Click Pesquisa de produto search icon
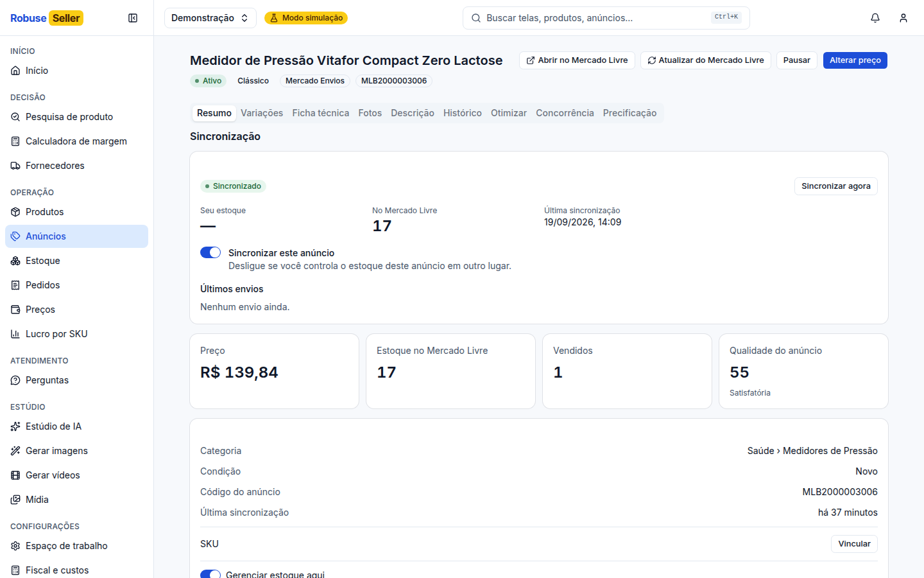Image resolution: width=924 pixels, height=578 pixels. (15, 117)
